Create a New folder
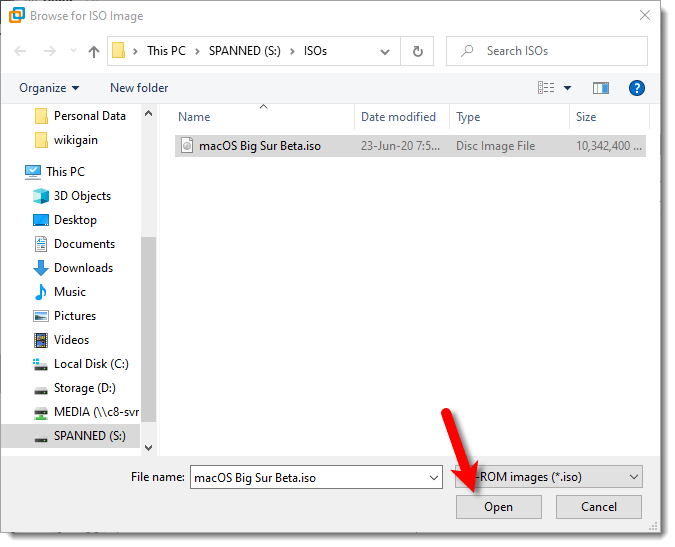This screenshot has width=675, height=547. tap(139, 88)
